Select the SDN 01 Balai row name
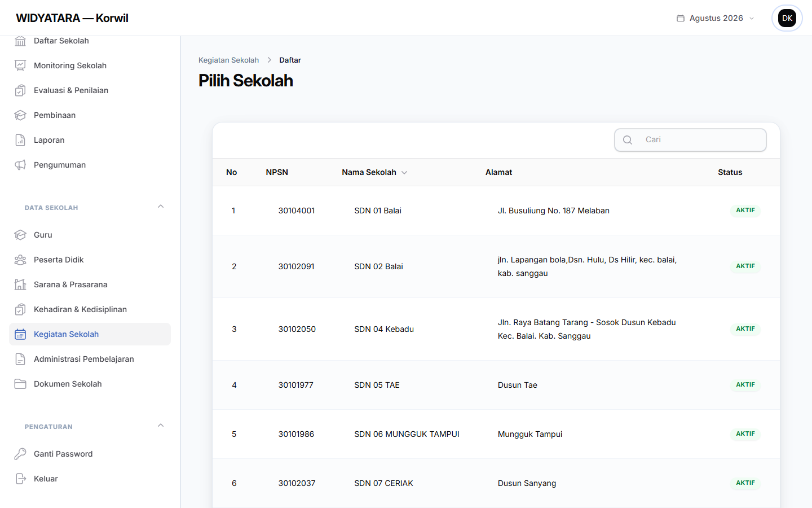The width and height of the screenshot is (812, 508). (378, 211)
